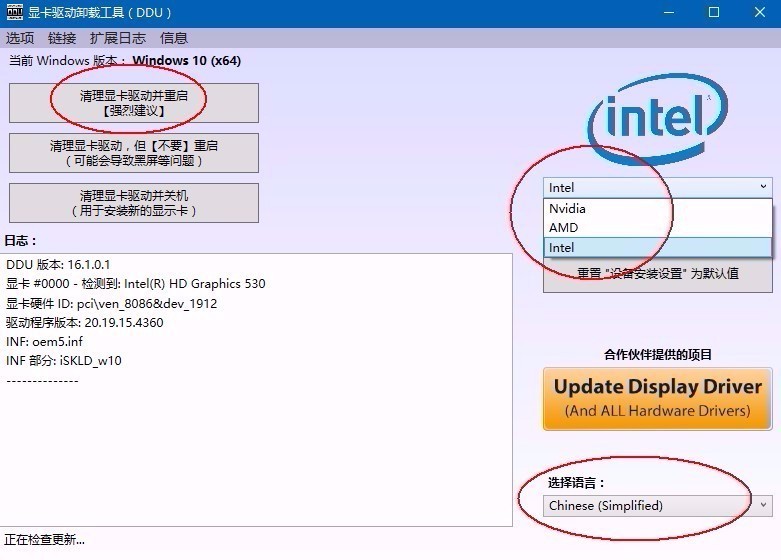This screenshot has width=781, height=560.
Task: Click log line Intel(R) HD Graphics 530
Action: [x=135, y=284]
